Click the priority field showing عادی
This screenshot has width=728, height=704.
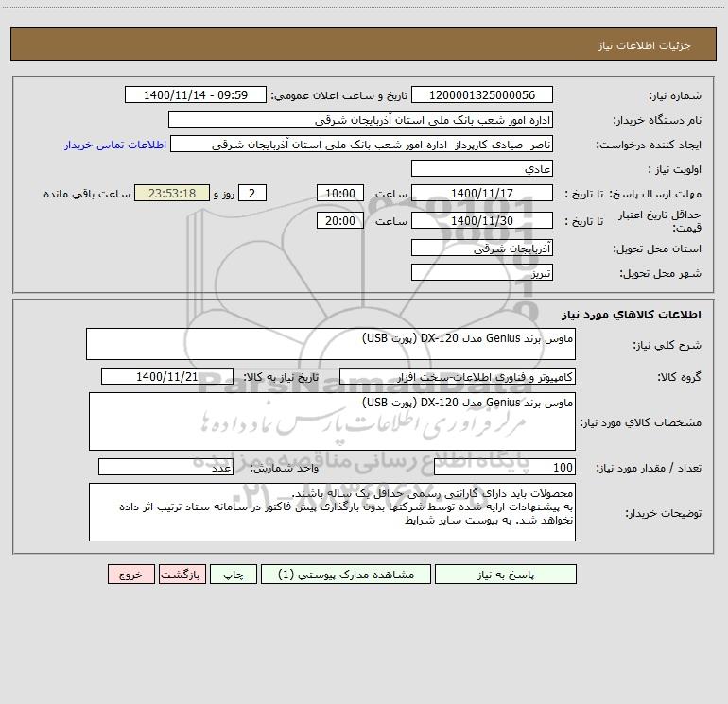482,168
